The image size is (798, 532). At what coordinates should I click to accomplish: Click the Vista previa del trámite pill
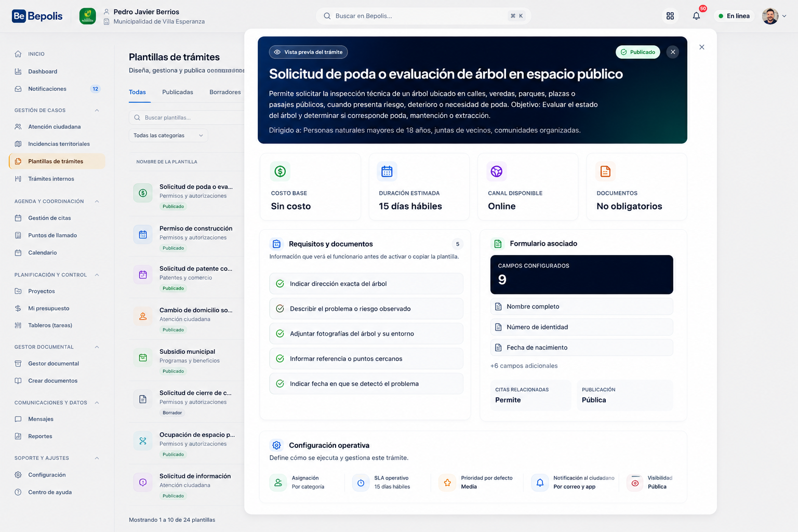click(x=309, y=52)
